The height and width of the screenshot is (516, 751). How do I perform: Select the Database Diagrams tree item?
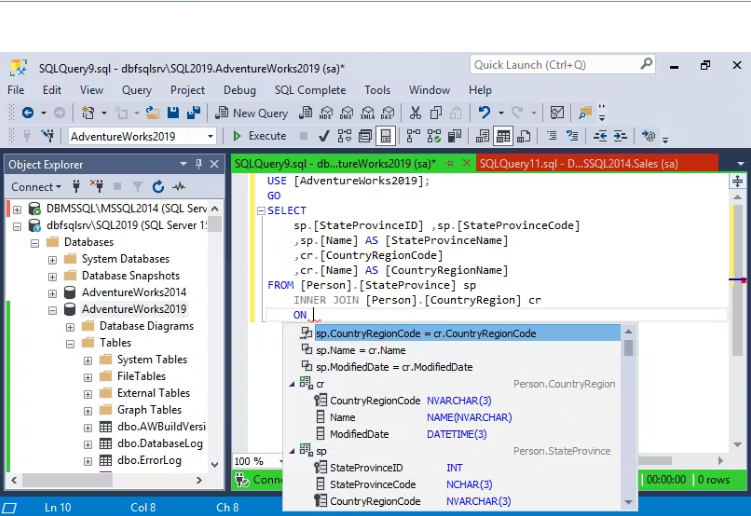tap(146, 326)
